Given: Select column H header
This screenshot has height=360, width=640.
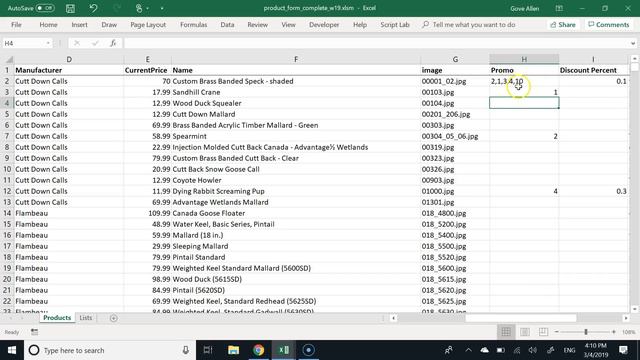Looking at the screenshot, I should [524, 60].
